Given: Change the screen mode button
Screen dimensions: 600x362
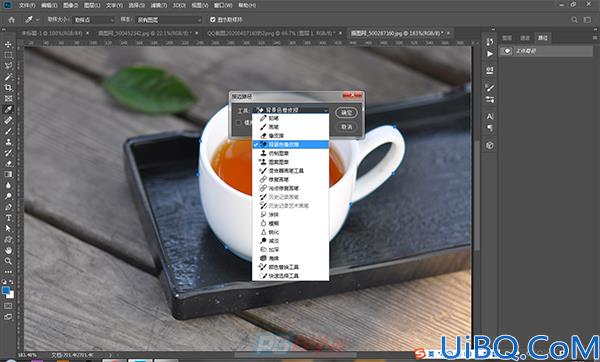Looking at the screenshot, I should (8, 317).
